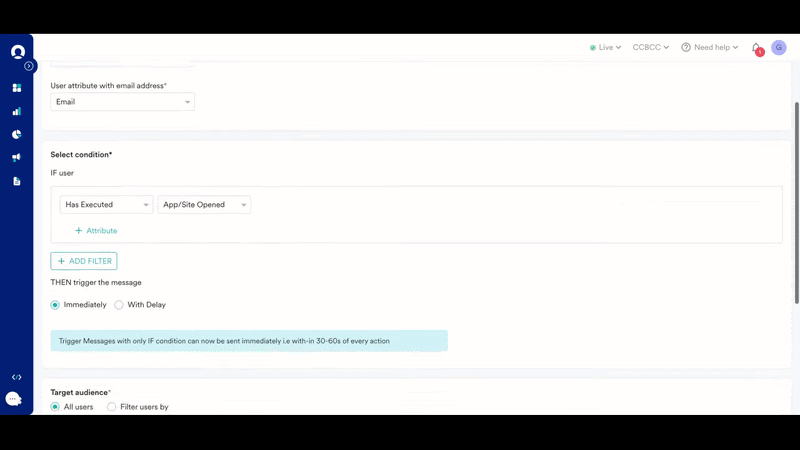The image size is (800, 450).
Task: Open the chat support bubble icon
Action: (x=14, y=398)
